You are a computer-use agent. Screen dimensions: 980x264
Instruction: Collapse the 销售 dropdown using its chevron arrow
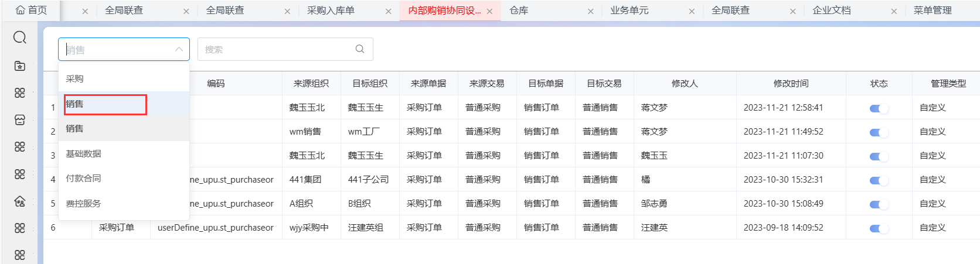pos(179,49)
